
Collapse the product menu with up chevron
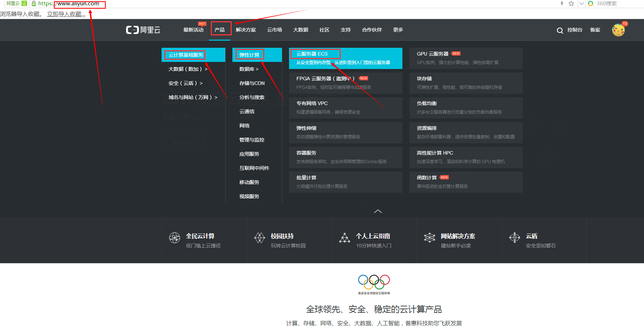click(x=378, y=211)
